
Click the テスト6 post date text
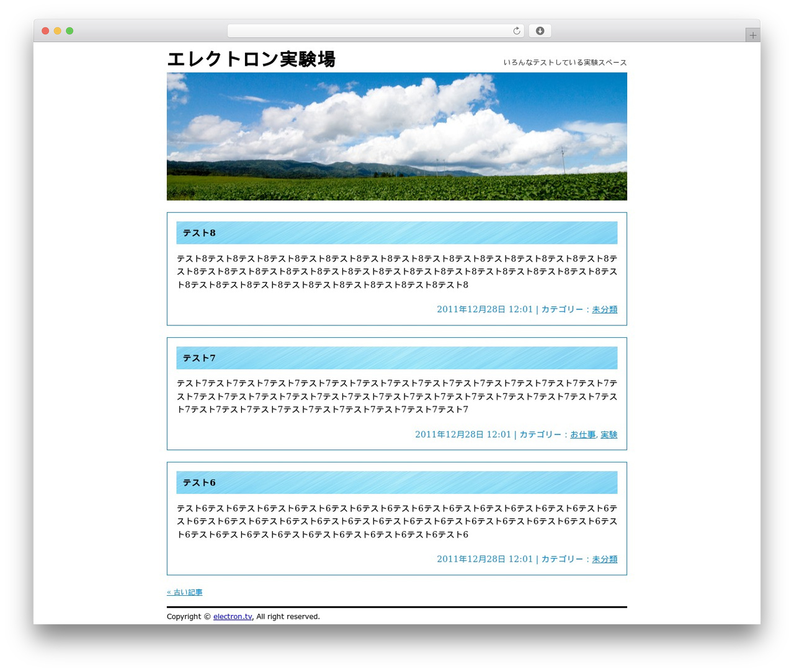[x=485, y=559]
